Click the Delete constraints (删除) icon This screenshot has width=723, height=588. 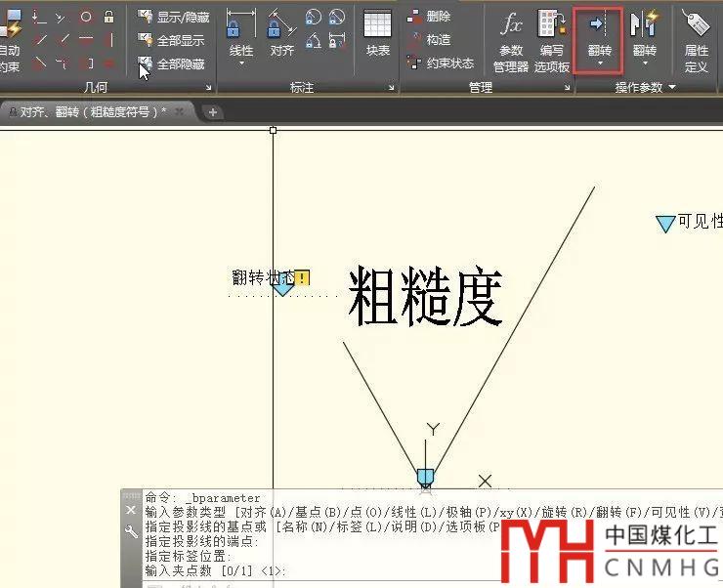[x=428, y=17]
